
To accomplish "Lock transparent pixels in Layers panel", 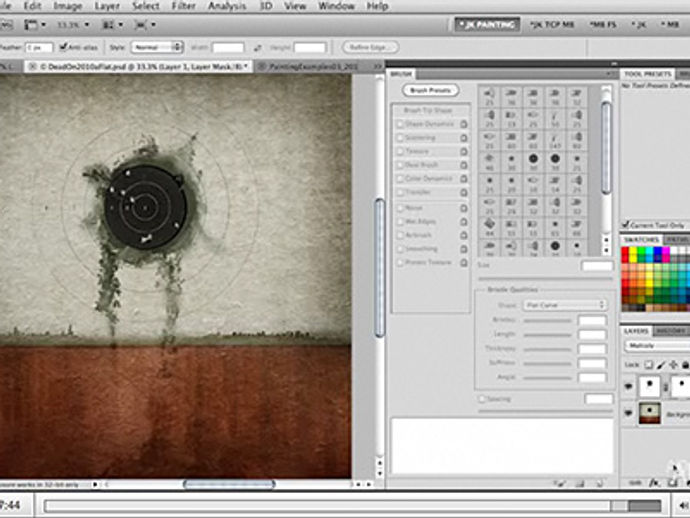I will pos(648,365).
